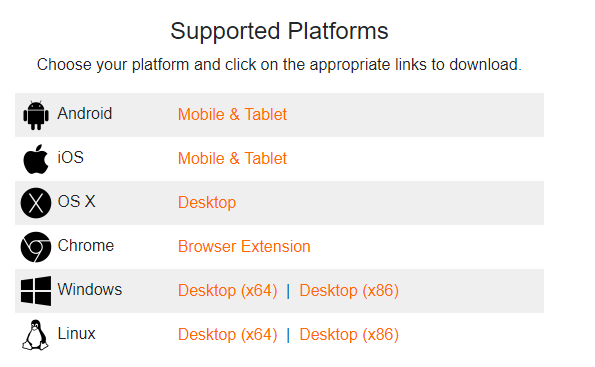Download Windows Desktop (x86) installer

[x=349, y=291]
